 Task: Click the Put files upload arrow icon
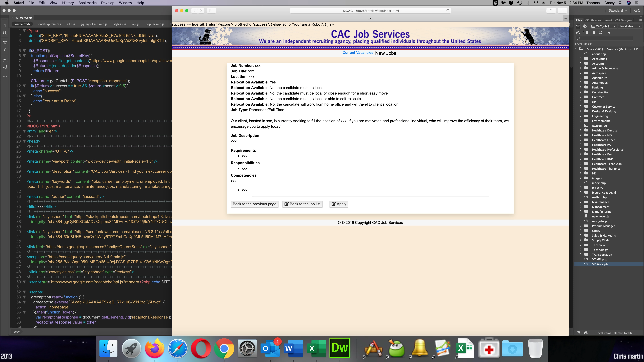click(x=594, y=32)
